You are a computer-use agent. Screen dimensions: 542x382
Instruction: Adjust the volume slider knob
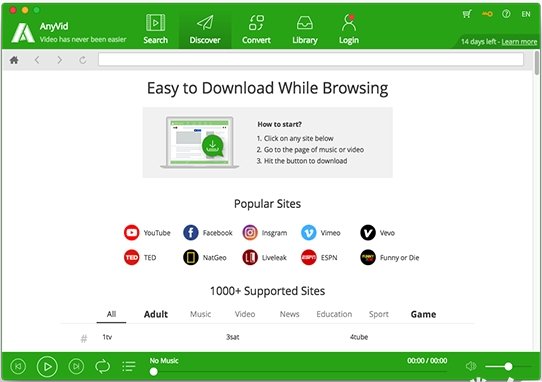[x=508, y=366]
